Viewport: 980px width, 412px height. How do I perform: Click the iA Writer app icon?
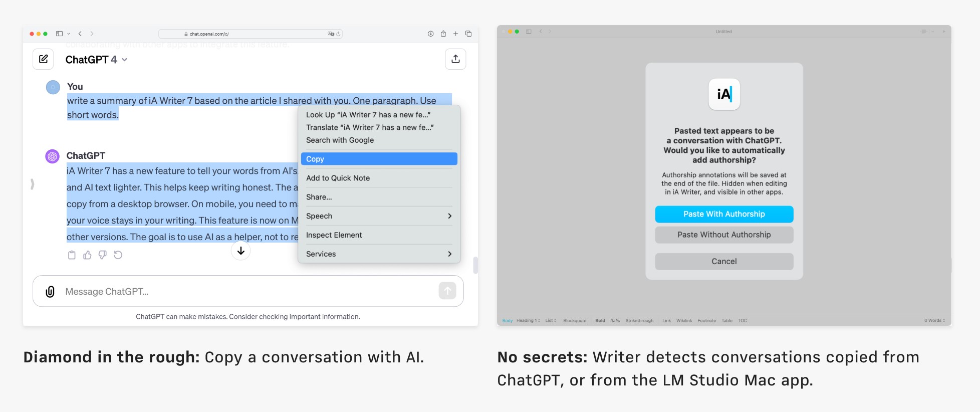coord(724,94)
